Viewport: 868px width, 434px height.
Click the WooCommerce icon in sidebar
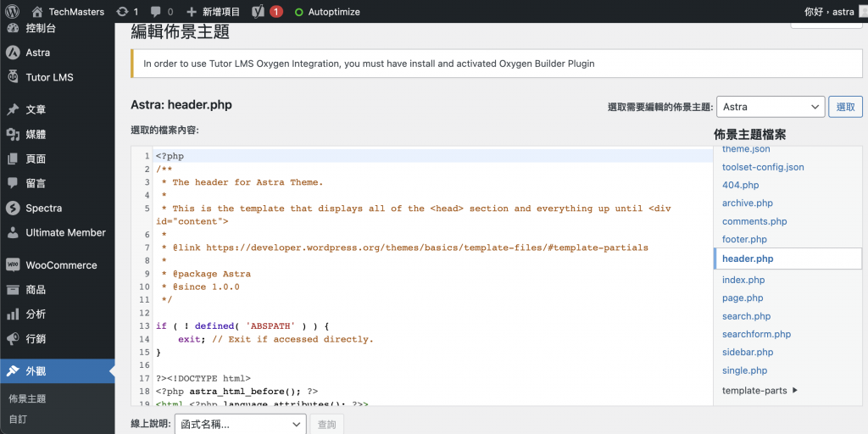13,265
